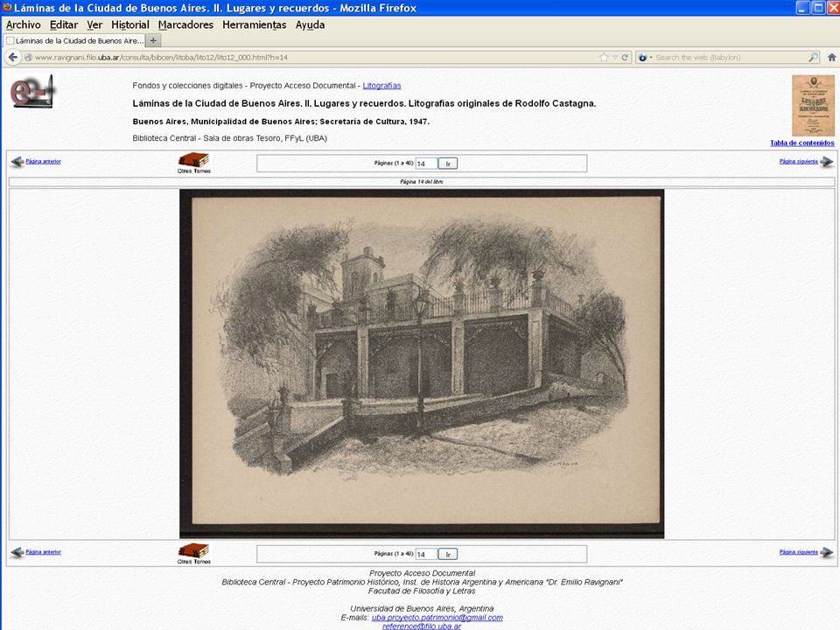The height and width of the screenshot is (630, 840).
Task: Click the Firefox icon in title bar
Action: (7, 8)
